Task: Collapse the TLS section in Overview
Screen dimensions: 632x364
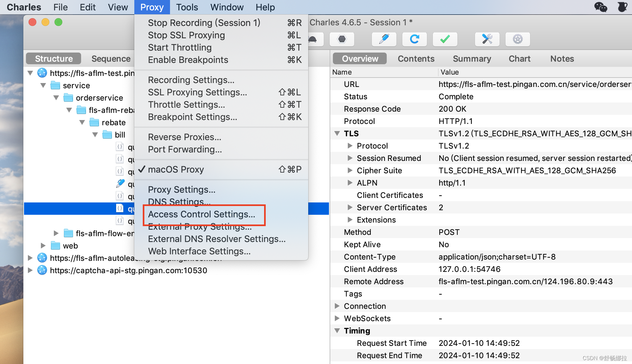Action: pos(337,133)
